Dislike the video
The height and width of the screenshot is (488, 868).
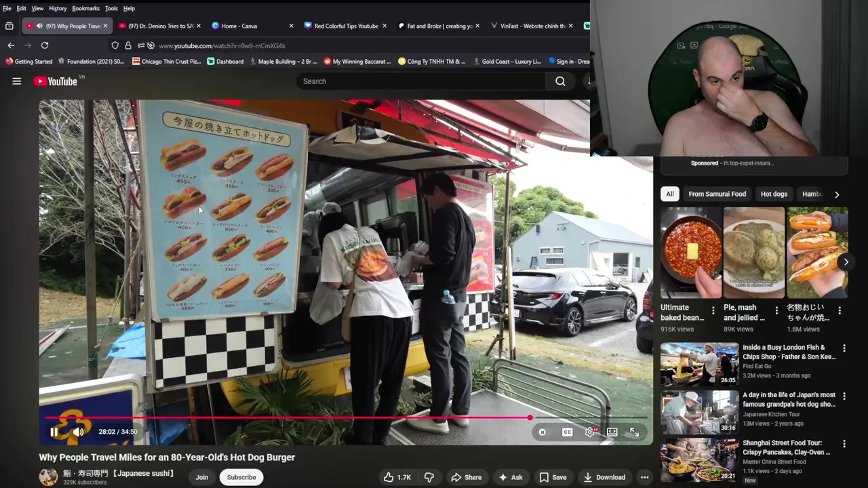(429, 477)
